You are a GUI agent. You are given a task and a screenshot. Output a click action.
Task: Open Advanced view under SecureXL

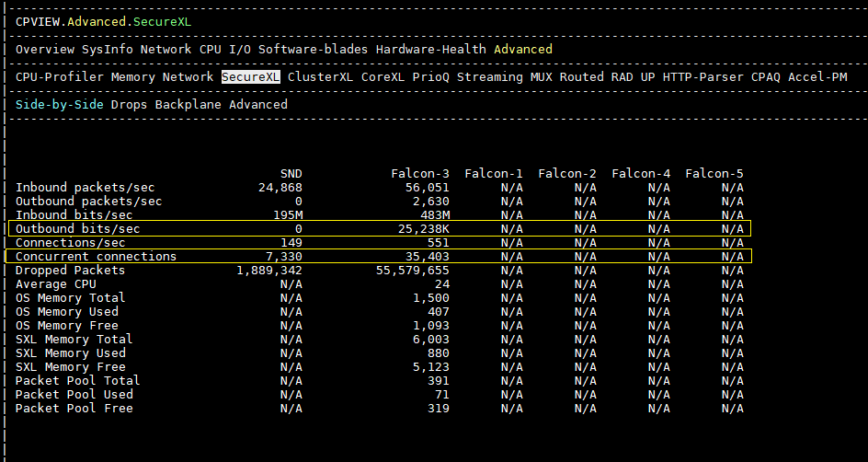click(258, 104)
